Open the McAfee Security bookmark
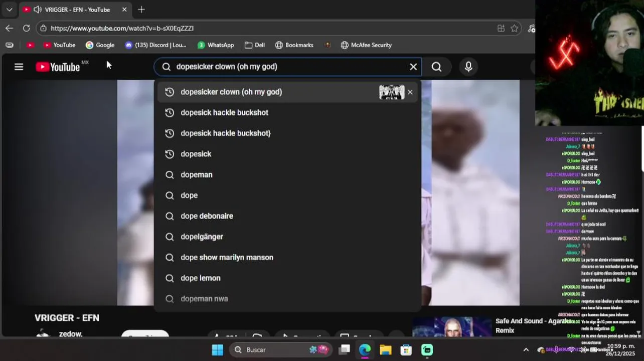This screenshot has height=361, width=644. (x=366, y=45)
